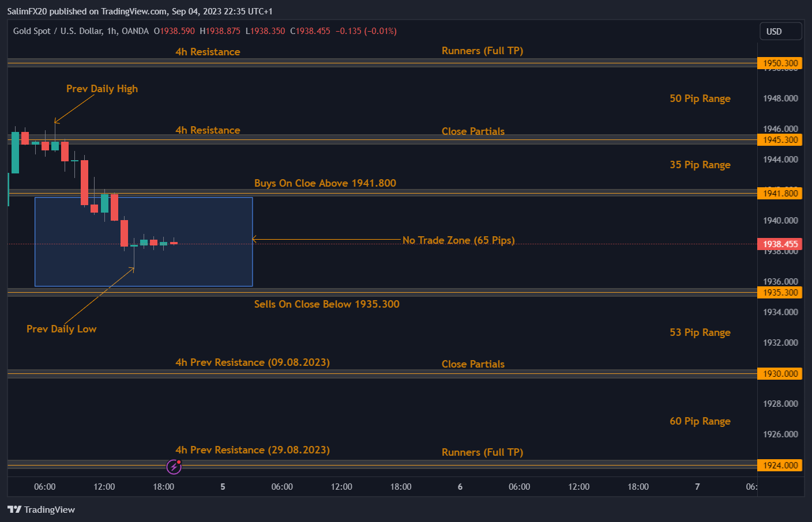Open the purple lightning events icon

tap(174, 467)
